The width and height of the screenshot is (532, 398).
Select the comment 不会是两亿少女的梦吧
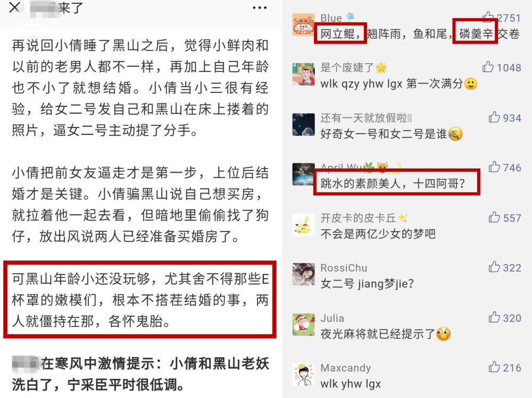point(378,234)
